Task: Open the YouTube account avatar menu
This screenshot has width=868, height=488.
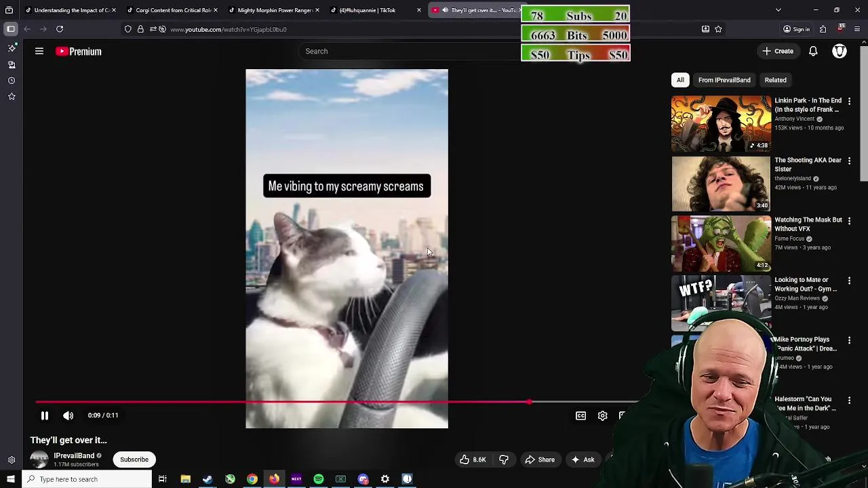Action: [x=840, y=51]
